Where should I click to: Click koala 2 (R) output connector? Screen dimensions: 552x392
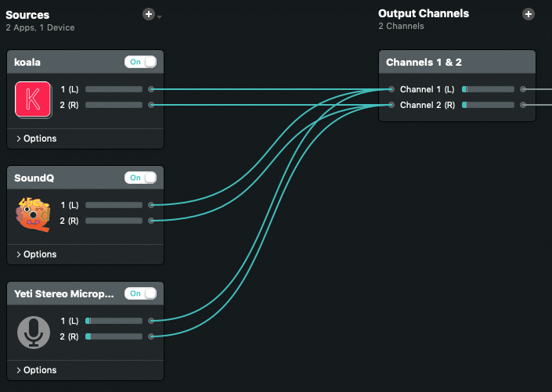point(151,105)
